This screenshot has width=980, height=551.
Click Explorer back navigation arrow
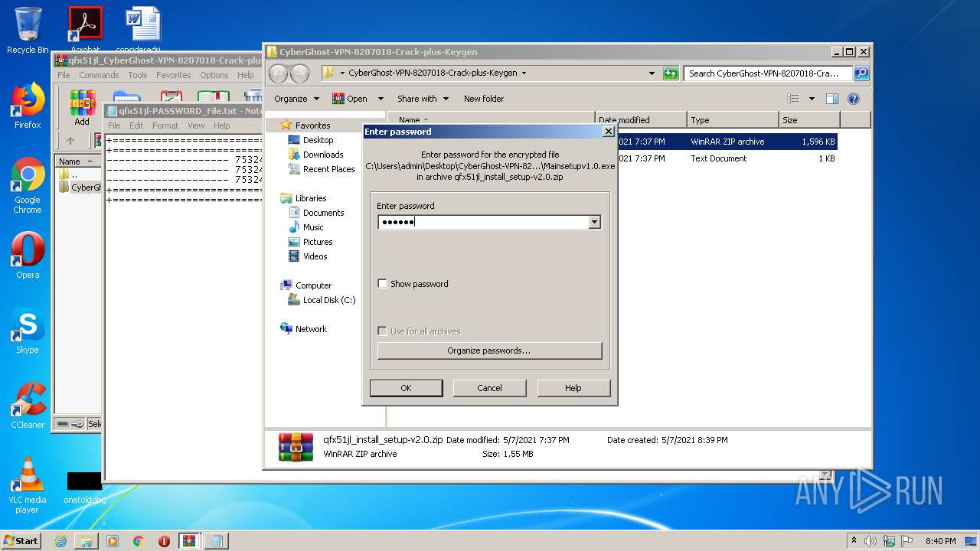pos(278,73)
